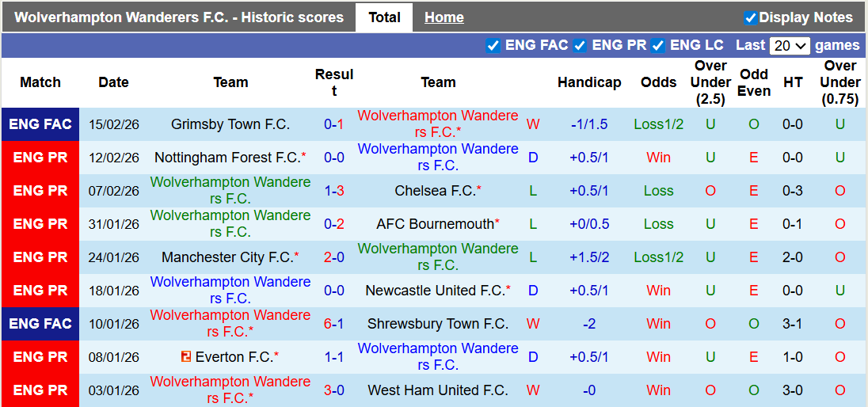Click the 6-1 score against Shrewsbury
Image resolution: width=868 pixels, height=407 pixels.
(334, 324)
